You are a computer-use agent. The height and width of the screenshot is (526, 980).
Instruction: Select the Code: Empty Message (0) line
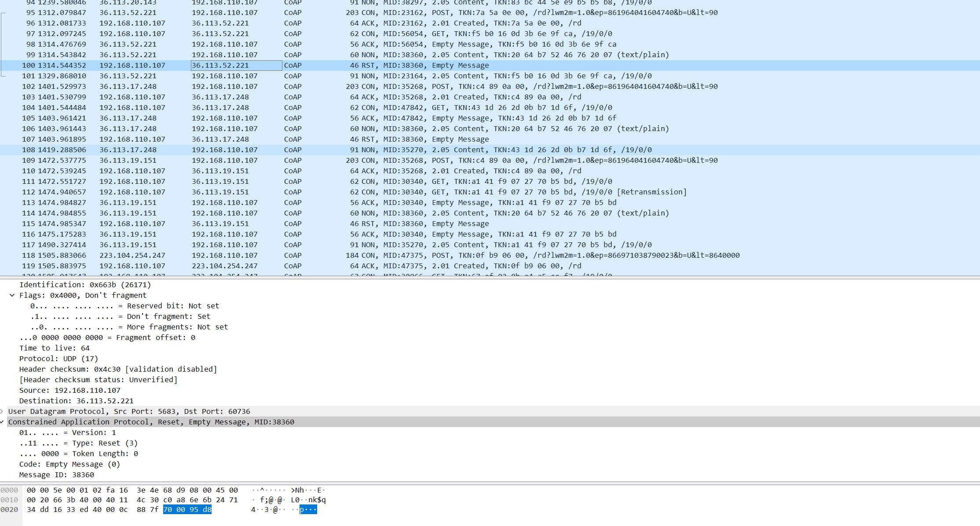coord(69,464)
